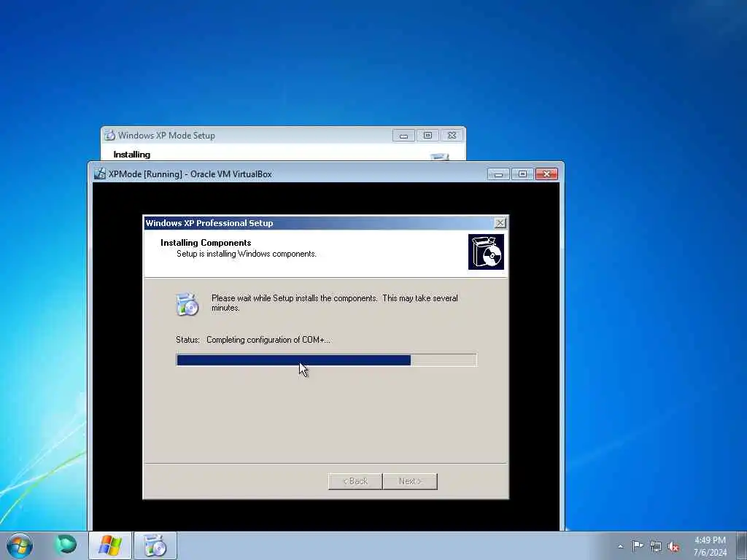
Task: Close the Windows XP Professional Setup dialog
Action: click(500, 223)
